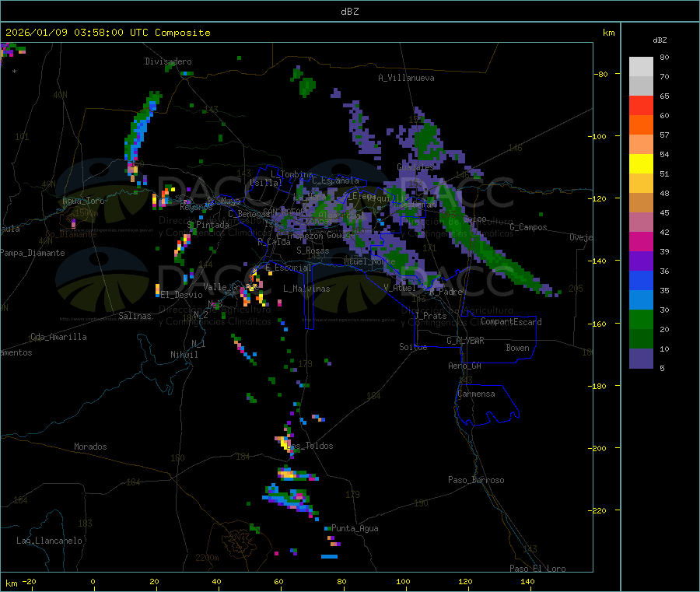Click the light gray swatch below 80
This screenshot has height=592, width=700.
coord(641,66)
